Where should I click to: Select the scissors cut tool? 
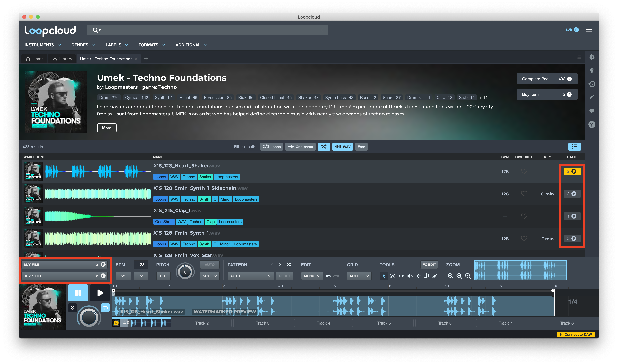pos(392,276)
